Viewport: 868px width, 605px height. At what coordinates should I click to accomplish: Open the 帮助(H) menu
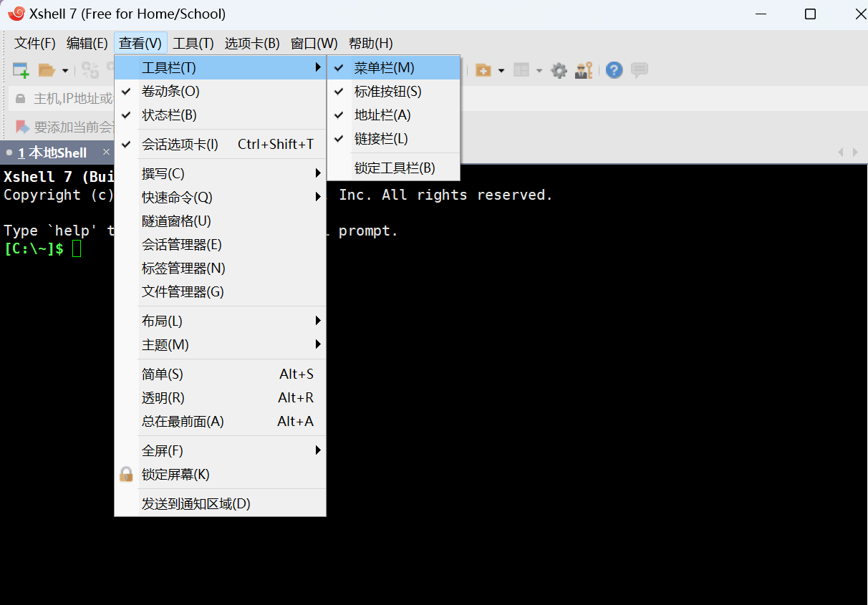click(371, 43)
